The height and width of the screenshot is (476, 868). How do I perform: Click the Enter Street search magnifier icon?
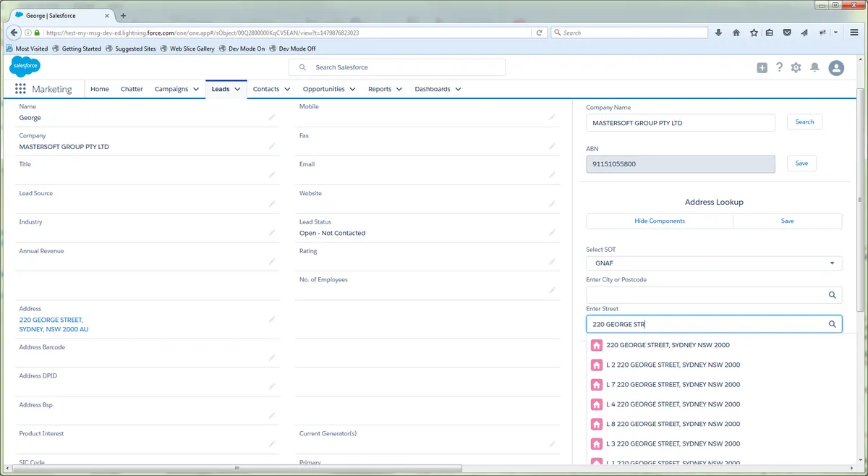click(833, 324)
